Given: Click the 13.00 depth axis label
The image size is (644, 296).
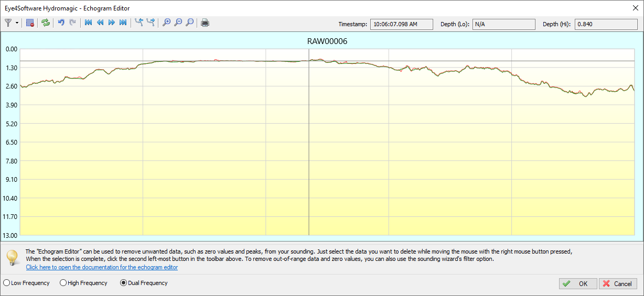Looking at the screenshot, I should pos(10,235).
